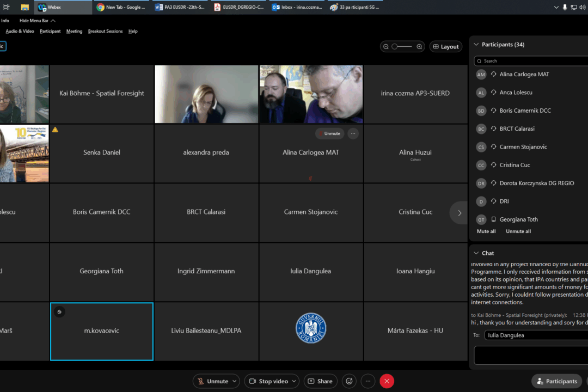
Task: Collapse the Chat panel chevron
Action: click(x=476, y=253)
